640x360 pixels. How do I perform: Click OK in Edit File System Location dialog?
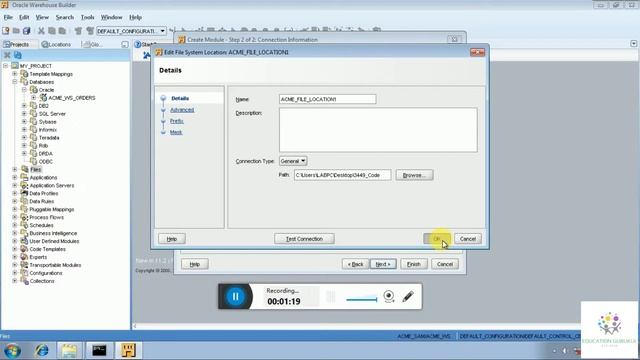pos(437,239)
